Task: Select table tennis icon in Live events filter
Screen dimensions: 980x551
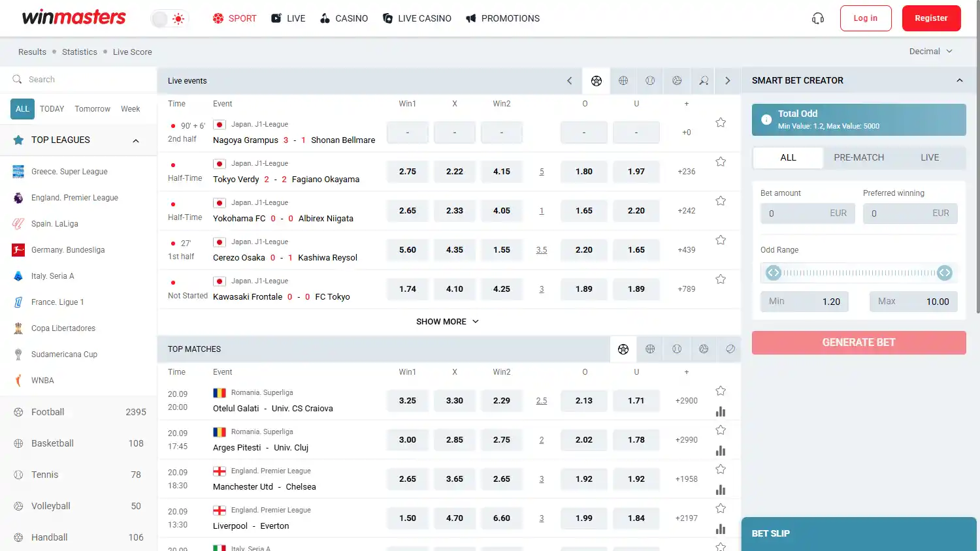Action: coord(704,81)
